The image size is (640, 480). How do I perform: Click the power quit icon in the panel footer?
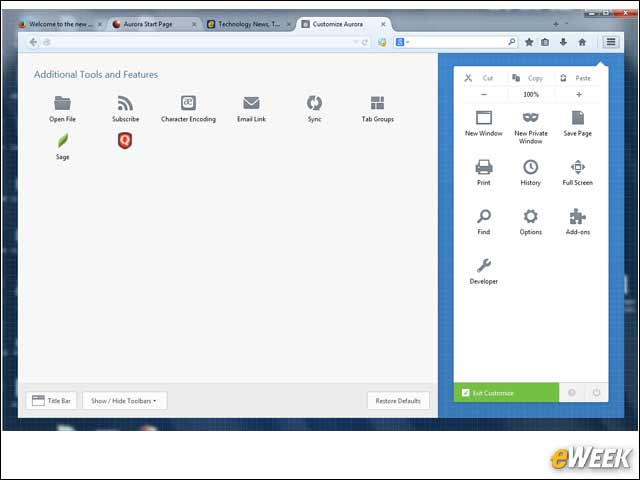pyautogui.click(x=596, y=393)
